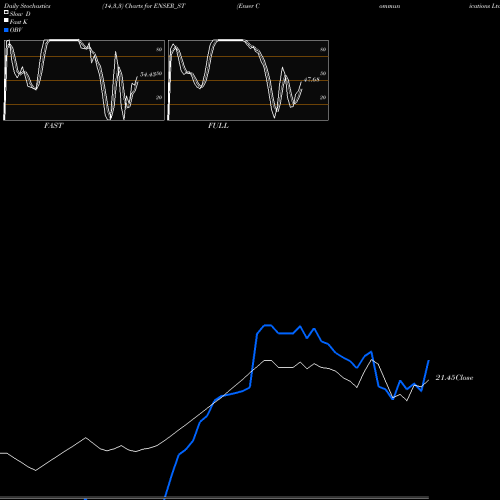
Task: Click the Slow D legend label
Action: [x=20, y=14]
